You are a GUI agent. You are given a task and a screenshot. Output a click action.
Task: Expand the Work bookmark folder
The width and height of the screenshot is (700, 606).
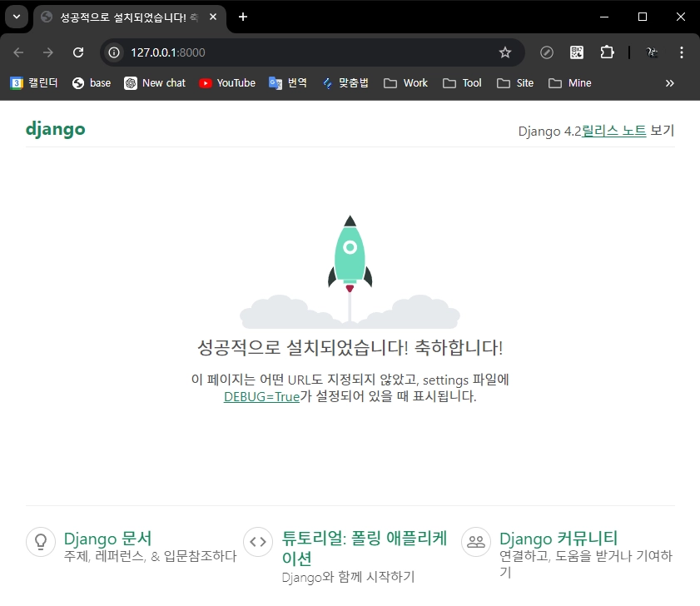[x=406, y=83]
